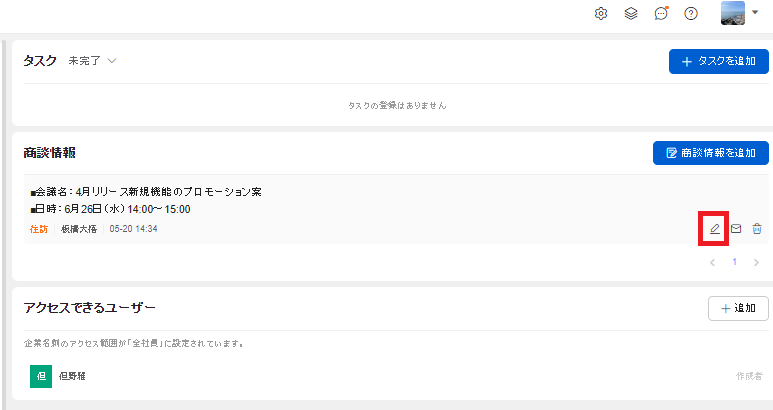
Task: Click the stacked layers icon in header
Action: (x=631, y=14)
